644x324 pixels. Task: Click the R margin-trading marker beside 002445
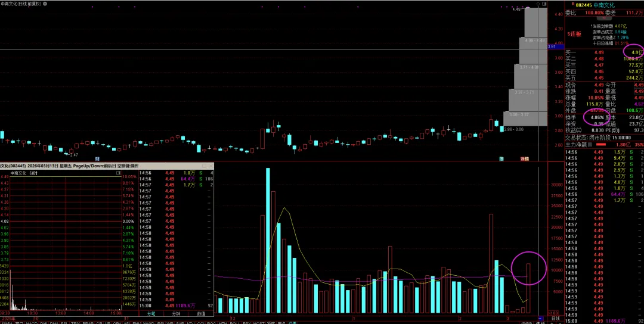(572, 4)
